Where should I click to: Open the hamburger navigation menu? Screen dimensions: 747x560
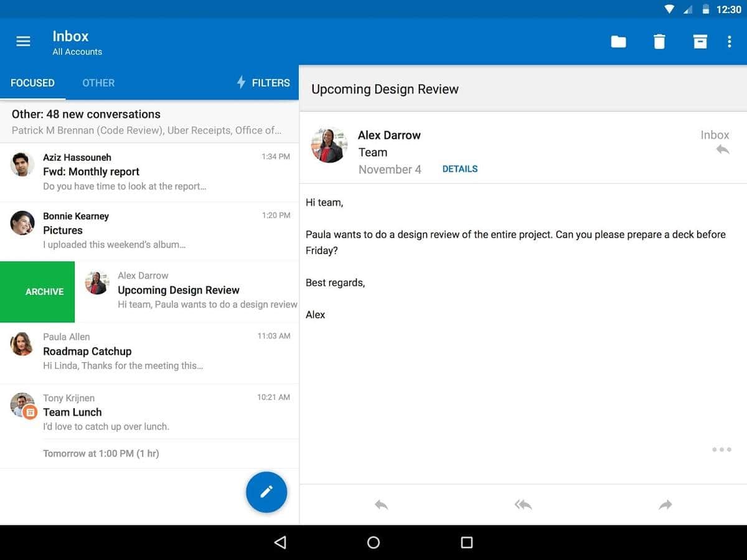[23, 42]
